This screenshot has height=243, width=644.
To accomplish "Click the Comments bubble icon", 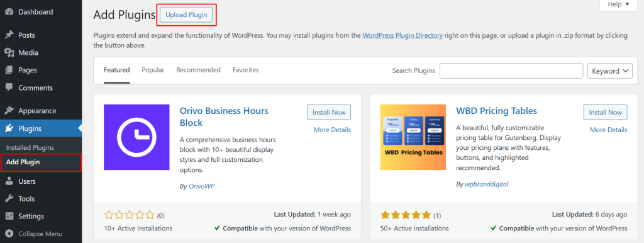I will (9, 88).
